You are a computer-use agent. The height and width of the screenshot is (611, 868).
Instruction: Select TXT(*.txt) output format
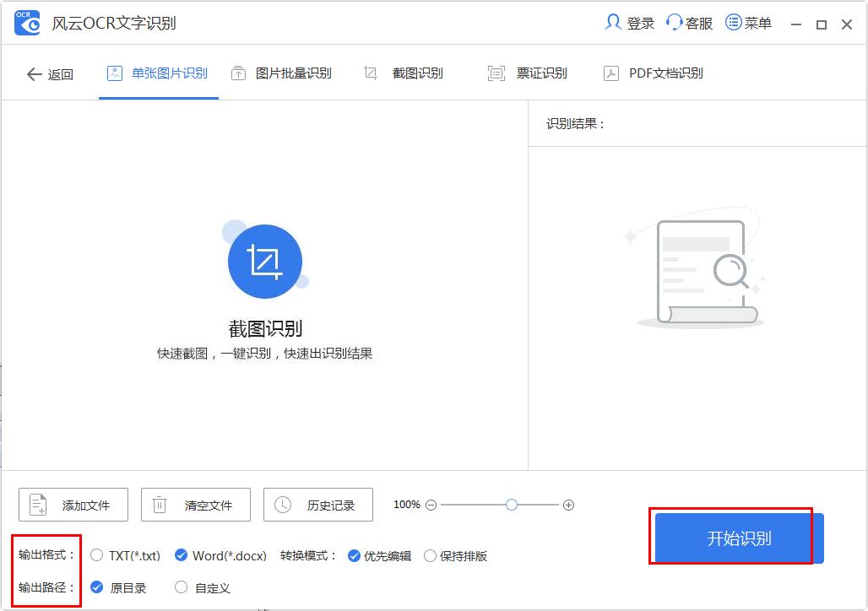point(96,555)
